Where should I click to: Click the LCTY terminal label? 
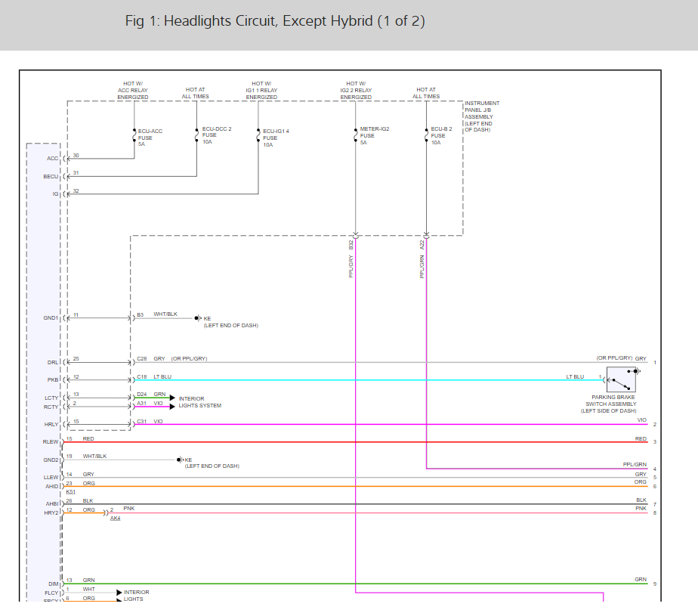pos(51,398)
